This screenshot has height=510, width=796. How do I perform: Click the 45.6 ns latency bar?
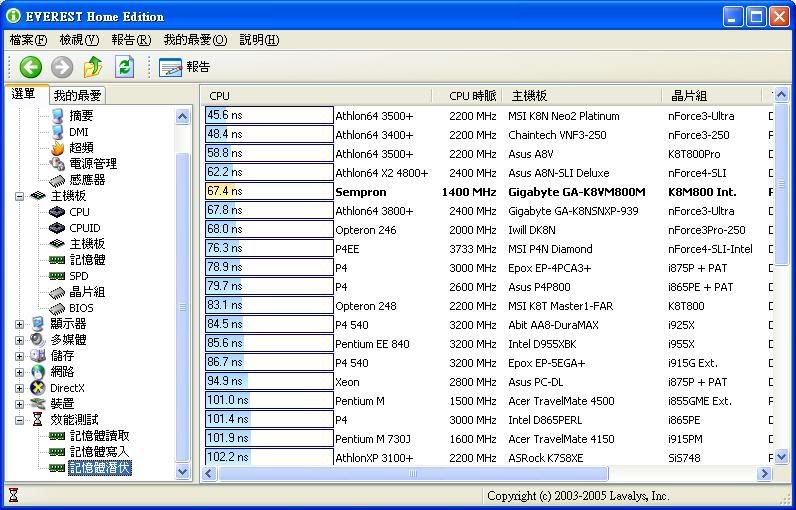269,115
